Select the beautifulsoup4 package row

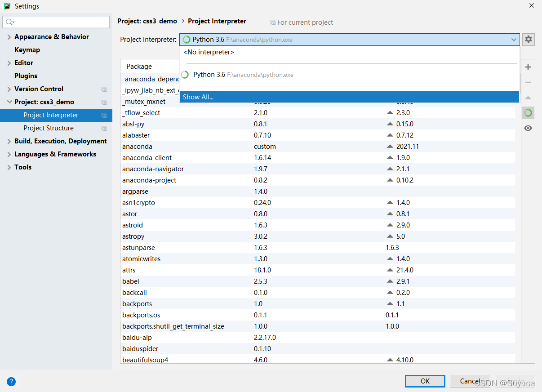click(145, 360)
